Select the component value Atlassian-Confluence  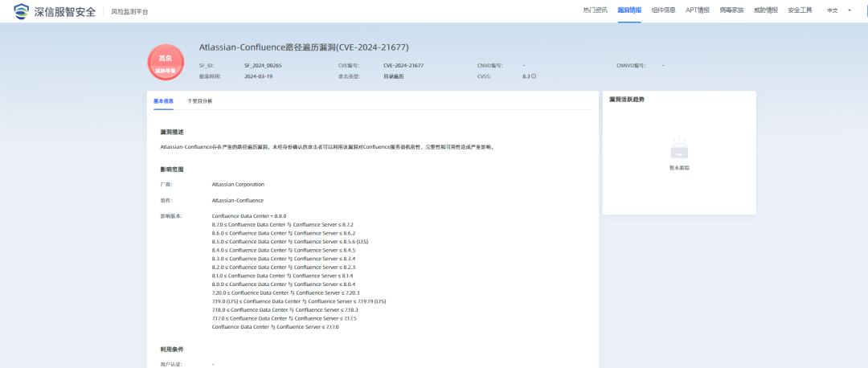[237, 200]
